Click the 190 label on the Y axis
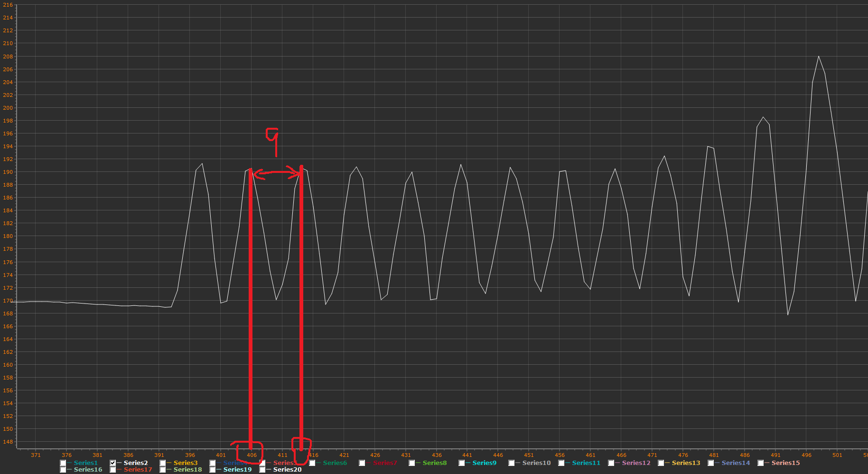This screenshot has height=474, width=868. 8,172
